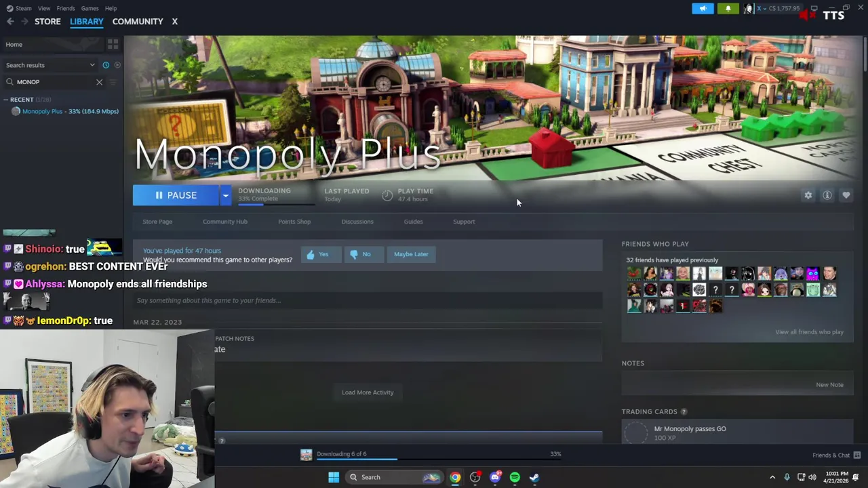This screenshot has width=868, height=488.
Task: Click the ready-to-play filter icon
Action: tap(117, 65)
